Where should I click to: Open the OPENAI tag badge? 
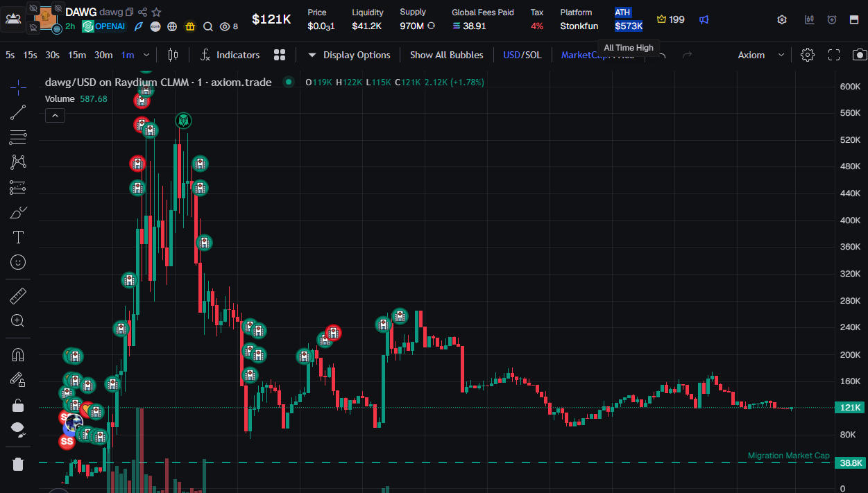click(104, 27)
